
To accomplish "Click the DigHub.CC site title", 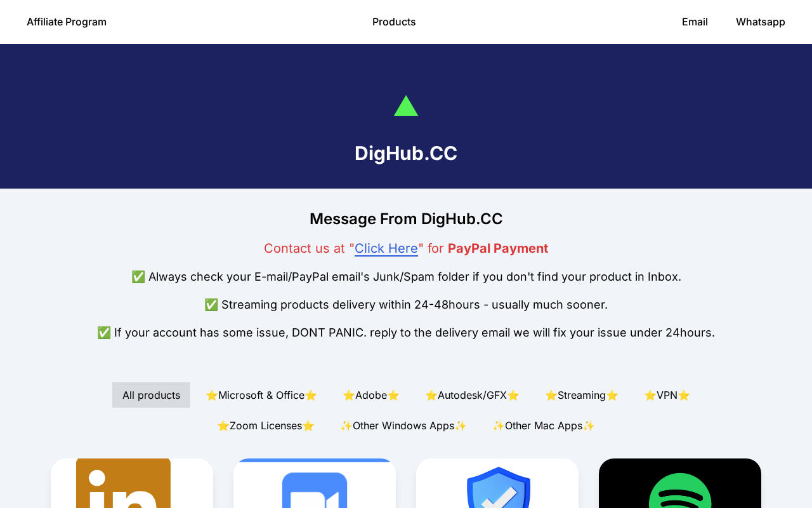I will pyautogui.click(x=406, y=153).
